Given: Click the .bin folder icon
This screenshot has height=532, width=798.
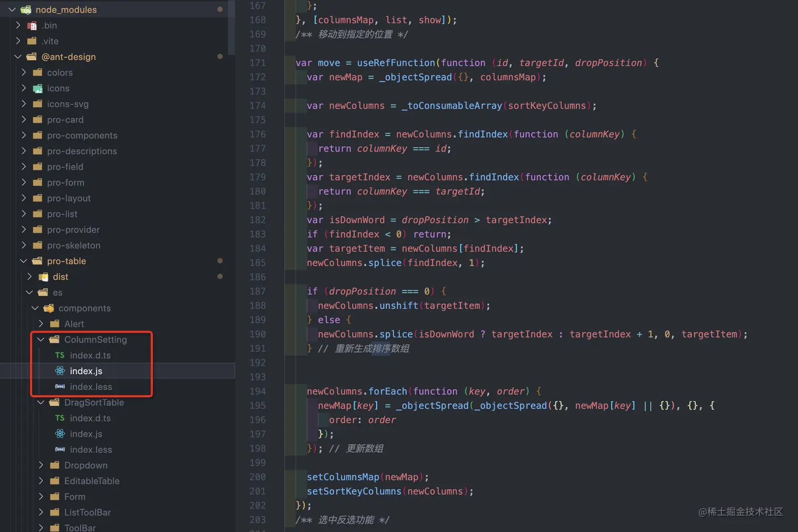Looking at the screenshot, I should click(32, 25).
